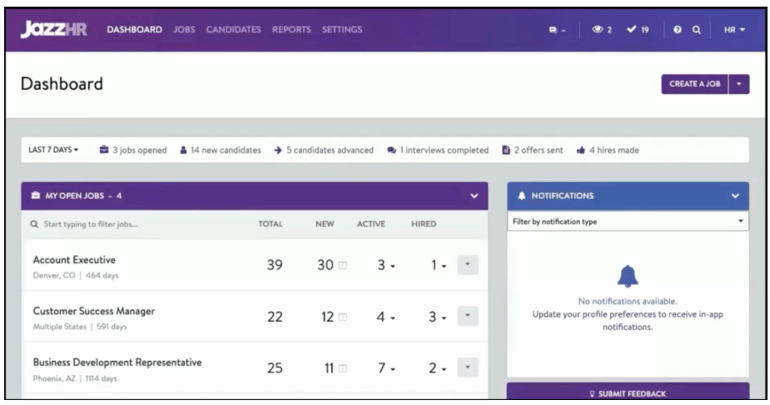The width and height of the screenshot is (770, 405).
Task: Expand Business Development Representative hired count 2
Action: pyautogui.click(x=438, y=368)
